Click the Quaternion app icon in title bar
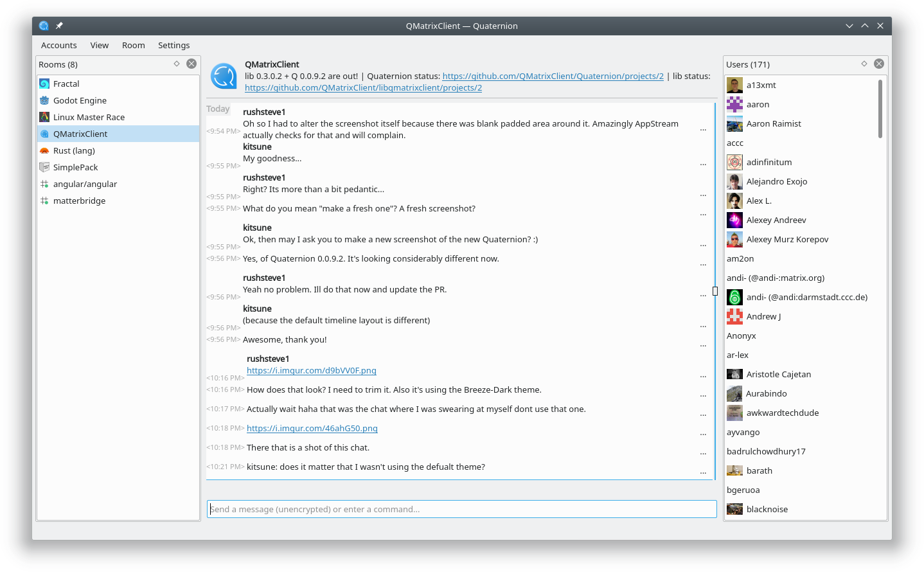Viewport: 924px width, 572px height. [44, 26]
